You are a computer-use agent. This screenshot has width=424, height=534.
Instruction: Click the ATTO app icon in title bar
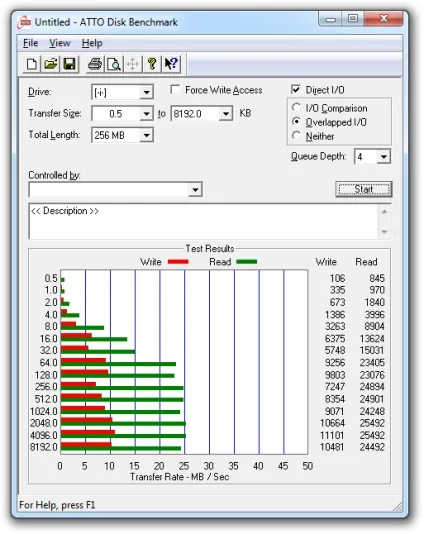click(x=24, y=22)
